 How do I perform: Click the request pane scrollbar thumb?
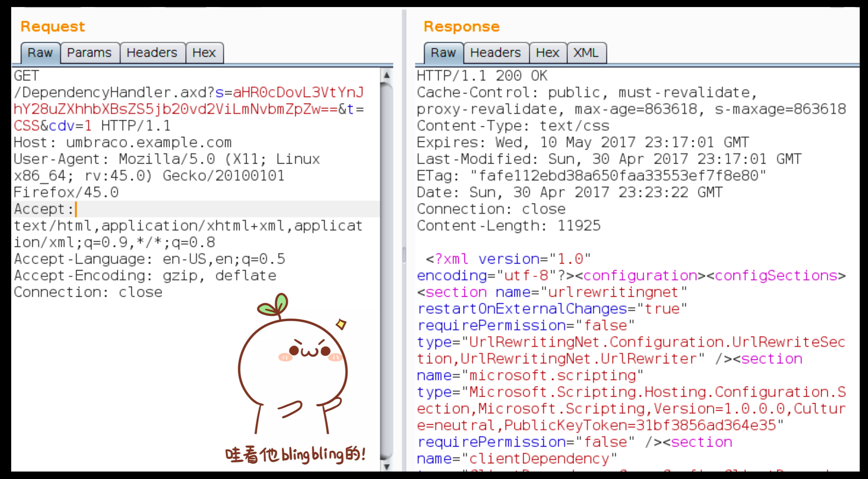pyautogui.click(x=386, y=269)
